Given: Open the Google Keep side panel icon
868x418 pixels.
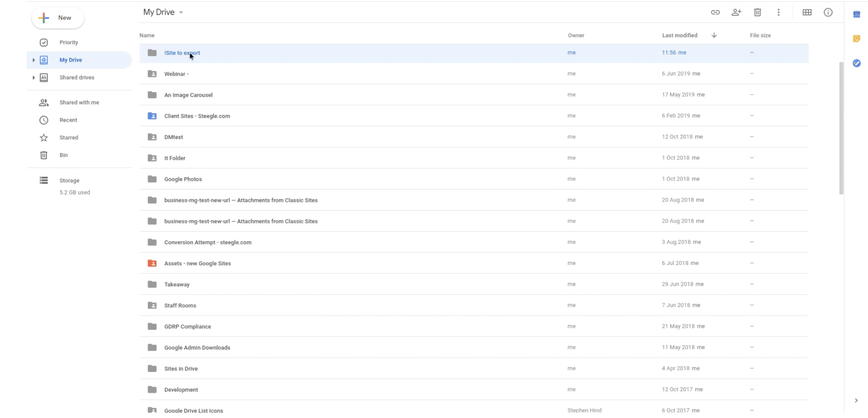Looking at the screenshot, I should coord(856,39).
